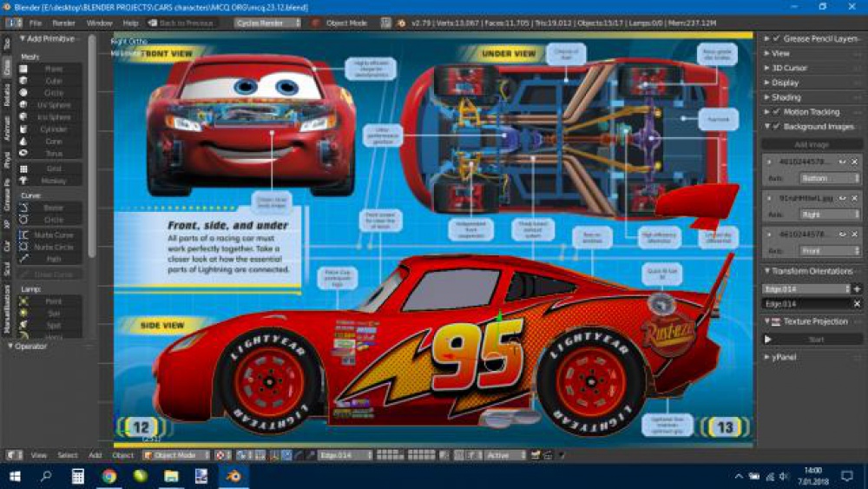Image resolution: width=868 pixels, height=489 pixels.
Task: Add a Point lamp
Action: coord(51,301)
